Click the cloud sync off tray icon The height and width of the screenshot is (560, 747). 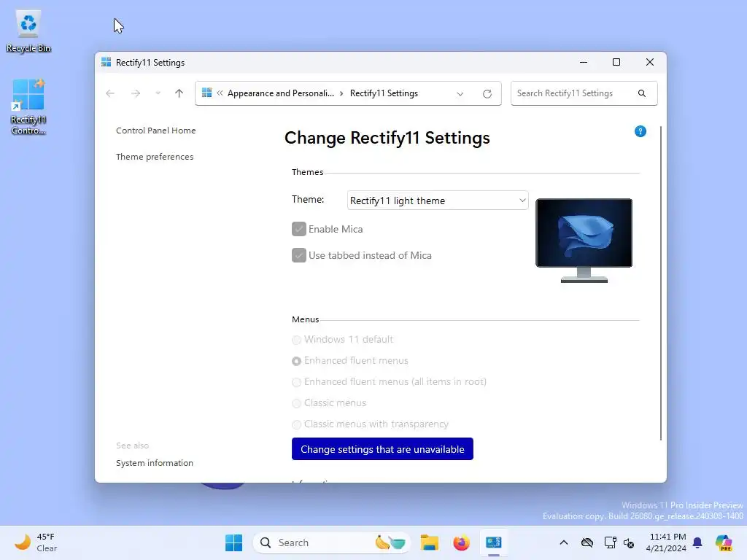point(587,542)
